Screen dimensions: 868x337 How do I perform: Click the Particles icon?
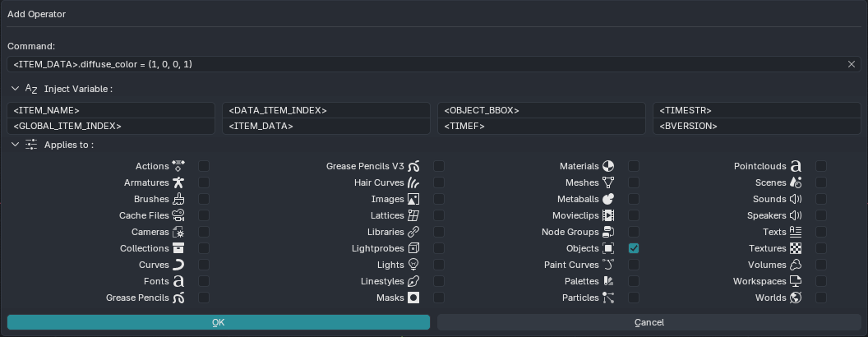(608, 298)
